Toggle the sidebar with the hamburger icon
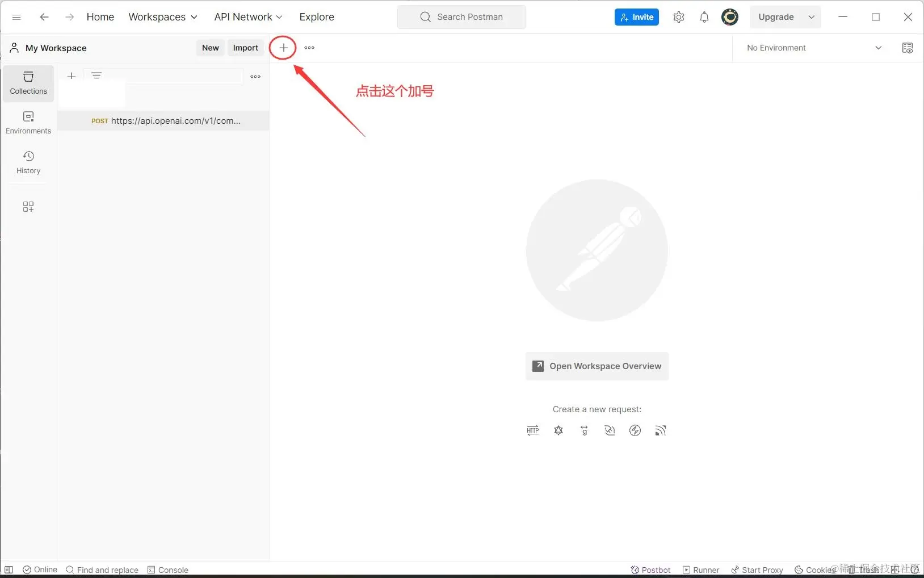Image resolution: width=924 pixels, height=578 pixels. (16, 16)
